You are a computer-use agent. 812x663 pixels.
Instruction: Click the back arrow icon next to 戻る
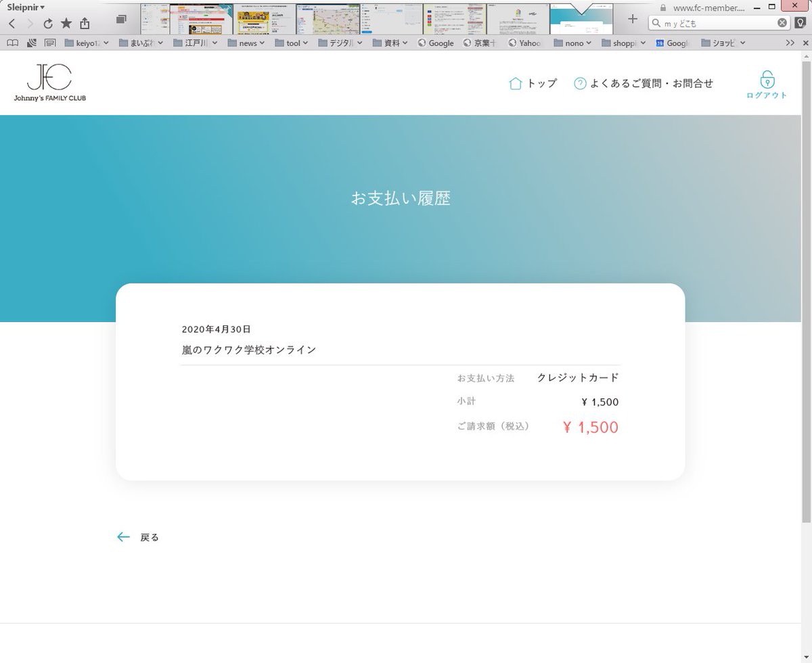point(123,537)
